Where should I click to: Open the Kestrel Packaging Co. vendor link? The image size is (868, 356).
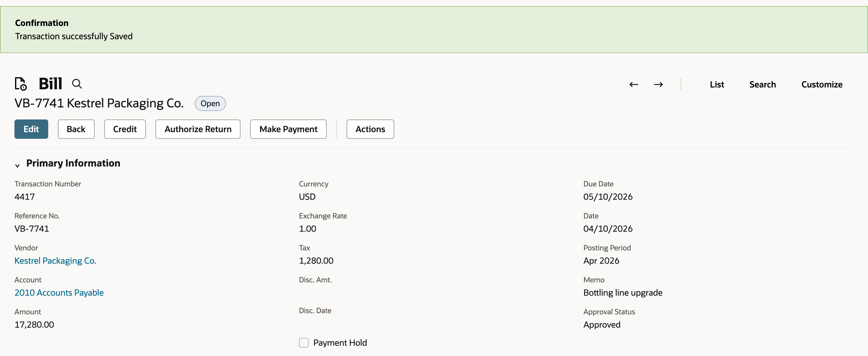pos(55,260)
